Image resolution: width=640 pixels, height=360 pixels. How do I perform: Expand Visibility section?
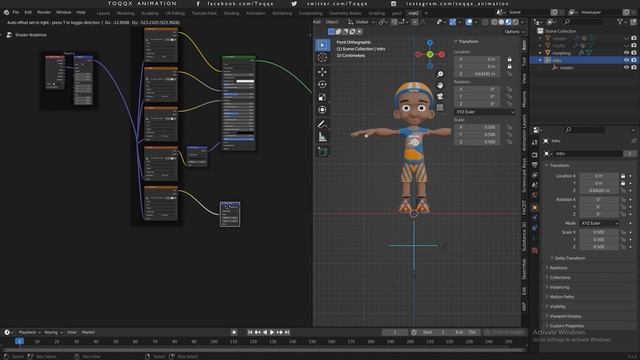click(557, 307)
